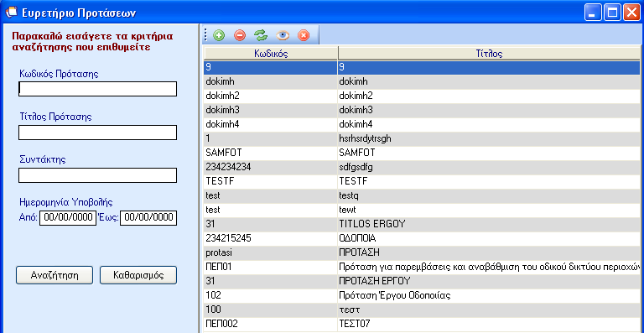Select the protasi code cell

coord(271,252)
